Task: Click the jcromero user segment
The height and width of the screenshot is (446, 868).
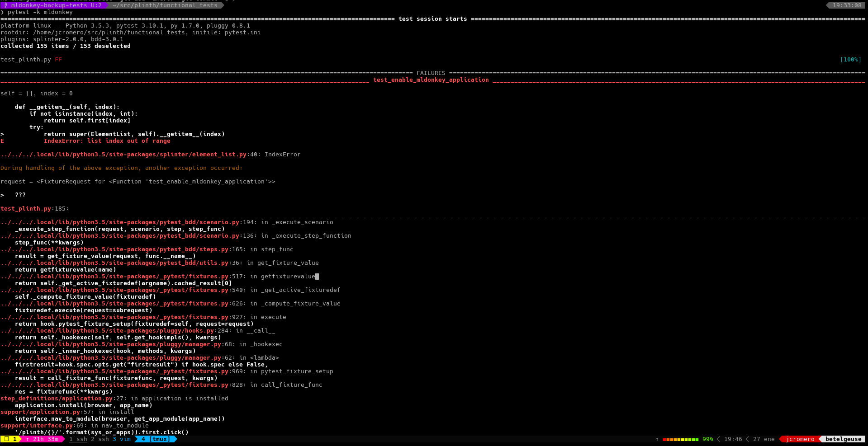Action: (800, 439)
